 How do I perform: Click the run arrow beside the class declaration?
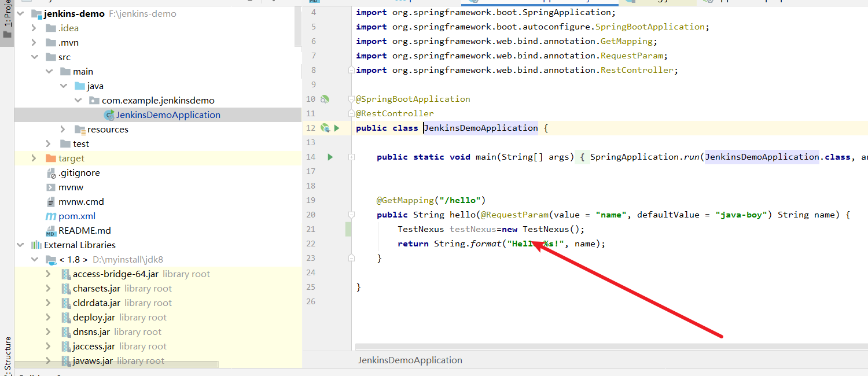[x=337, y=128]
